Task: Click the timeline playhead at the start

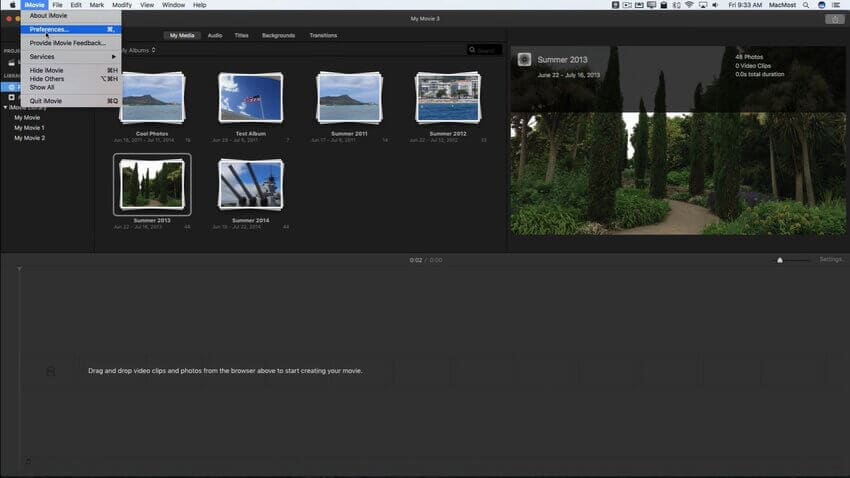Action: (x=20, y=269)
